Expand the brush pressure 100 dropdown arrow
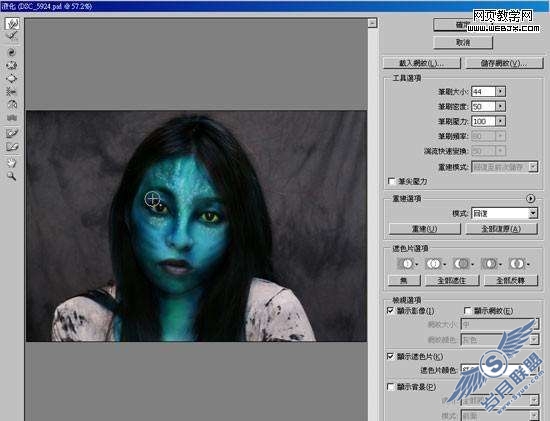The height and width of the screenshot is (421, 550). pyautogui.click(x=501, y=121)
